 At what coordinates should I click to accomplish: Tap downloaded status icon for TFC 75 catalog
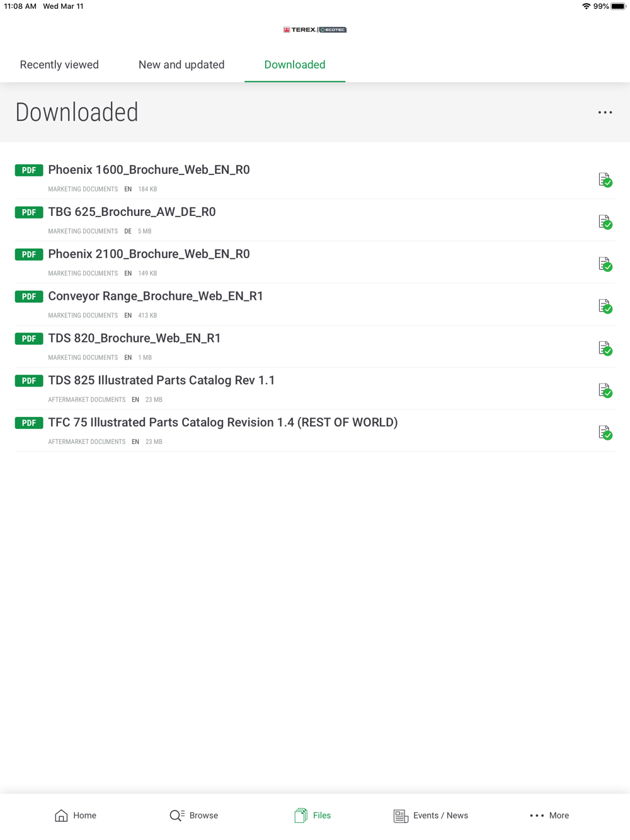tap(605, 433)
